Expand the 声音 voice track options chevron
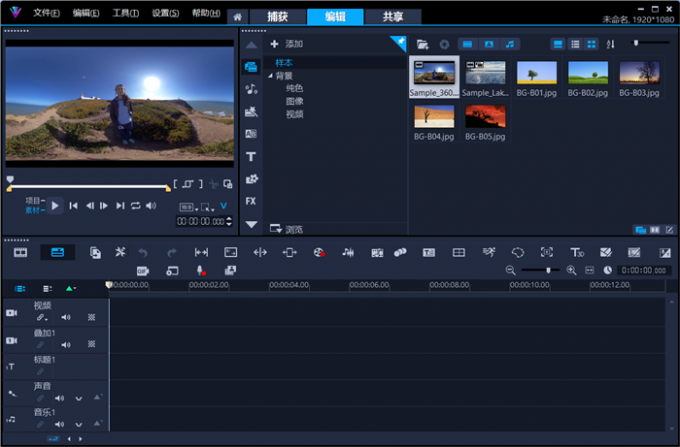The image size is (680, 447). click(78, 398)
